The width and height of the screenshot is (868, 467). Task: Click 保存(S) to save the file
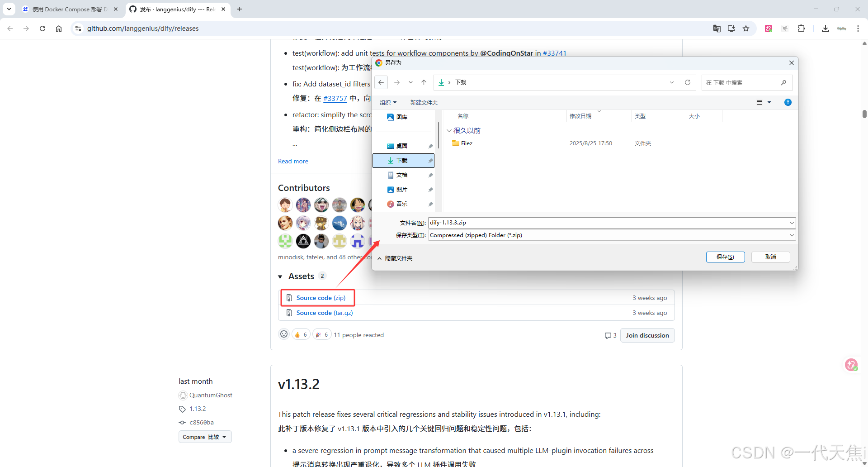tap(725, 257)
